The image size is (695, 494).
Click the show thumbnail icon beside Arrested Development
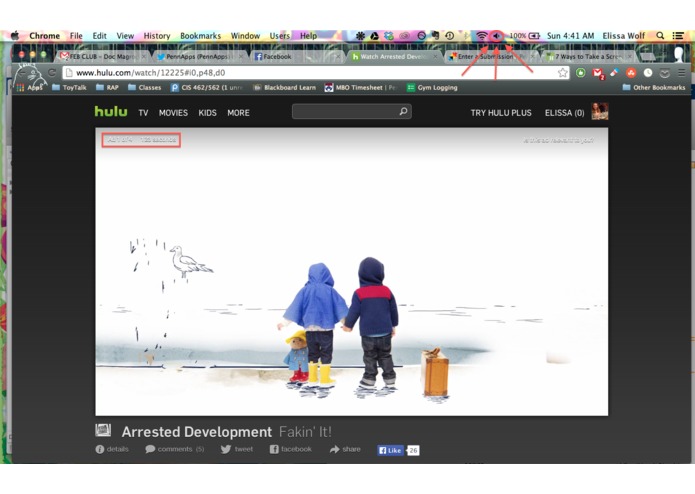coord(103,430)
